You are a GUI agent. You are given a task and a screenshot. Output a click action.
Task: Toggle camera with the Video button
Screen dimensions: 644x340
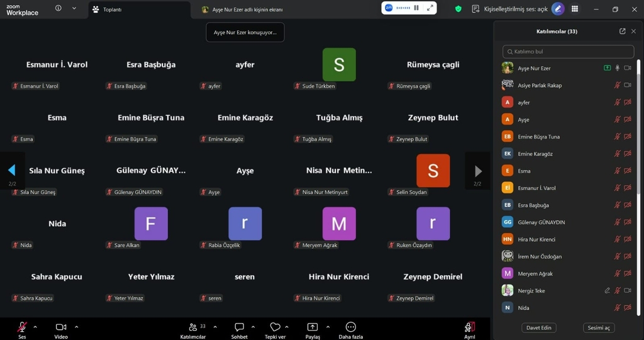[61, 327]
